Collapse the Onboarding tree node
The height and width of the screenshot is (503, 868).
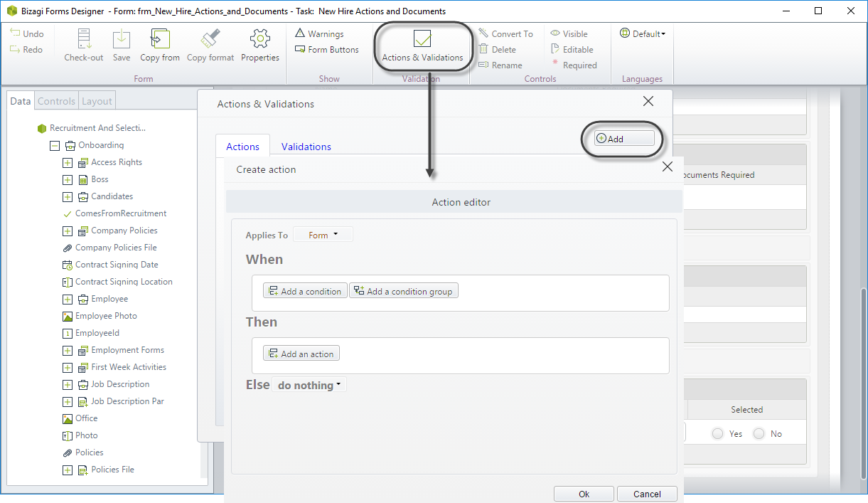pyautogui.click(x=55, y=145)
